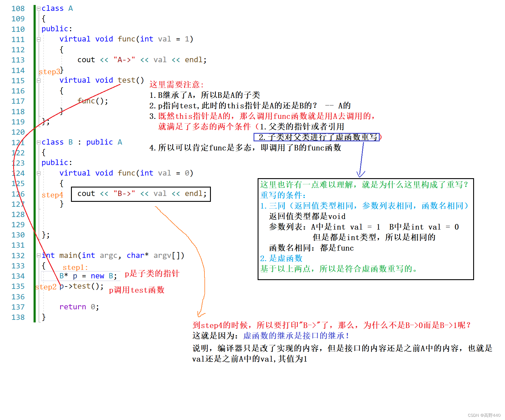Click line number 136 in the gutter
This screenshot has height=420, width=505.
point(18,297)
